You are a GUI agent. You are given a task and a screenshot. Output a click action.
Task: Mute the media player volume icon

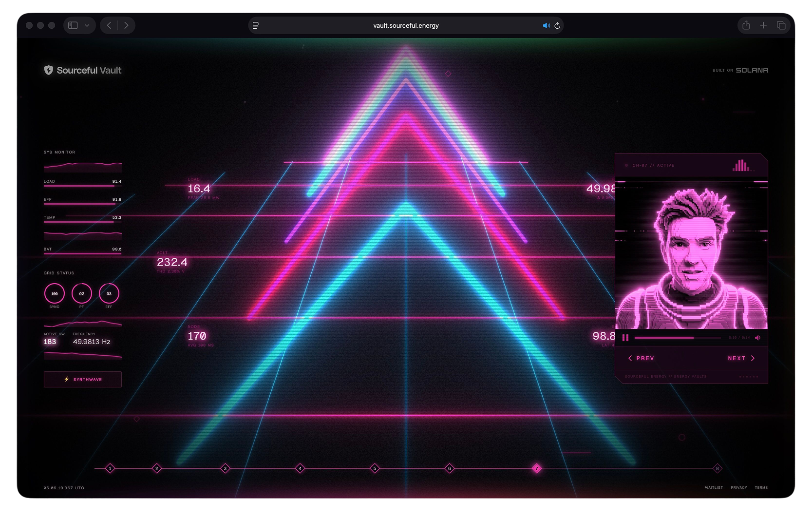(x=757, y=338)
